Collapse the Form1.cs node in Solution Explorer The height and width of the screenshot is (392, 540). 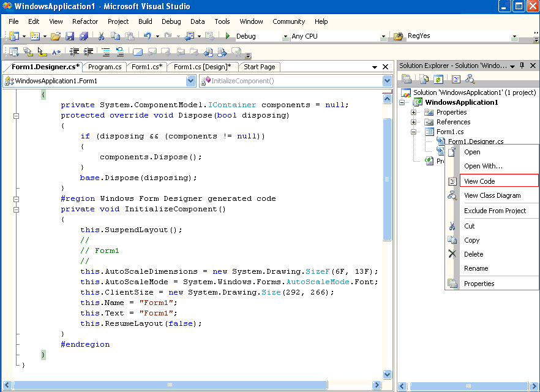[x=414, y=132]
